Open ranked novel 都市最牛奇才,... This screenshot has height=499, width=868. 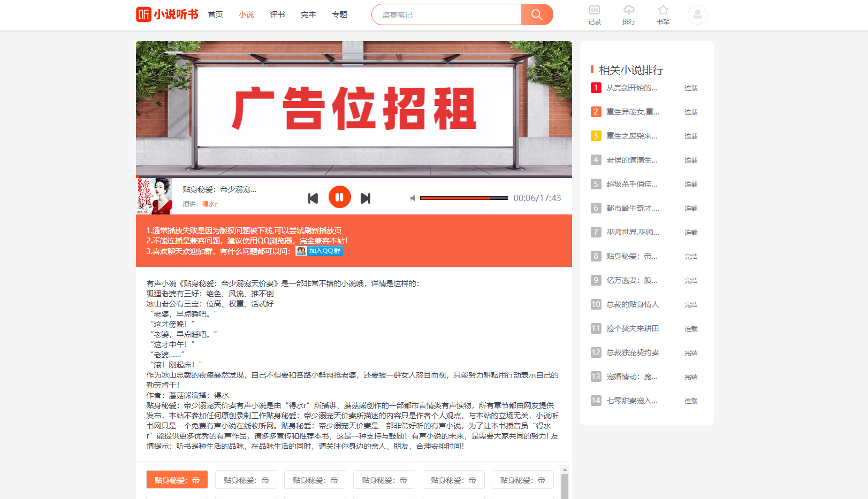(x=633, y=208)
